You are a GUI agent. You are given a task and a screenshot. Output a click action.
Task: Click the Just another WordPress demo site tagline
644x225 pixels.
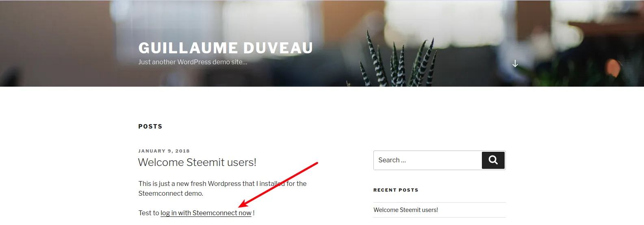click(x=193, y=62)
